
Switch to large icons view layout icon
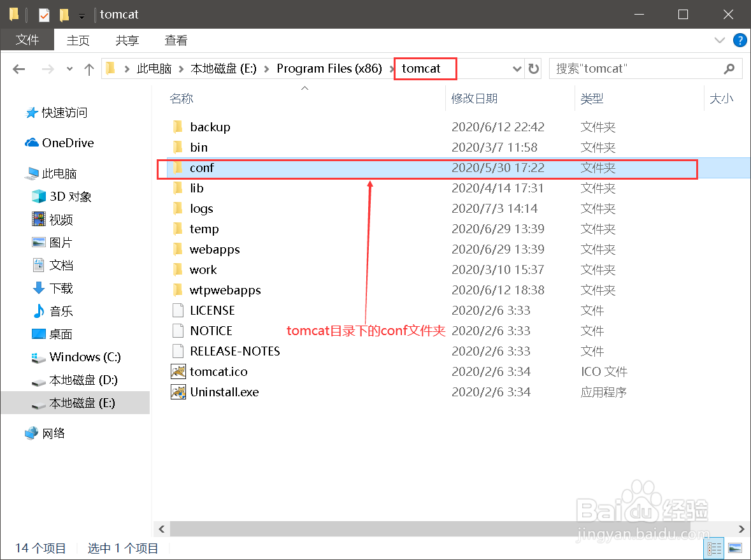[x=735, y=549]
